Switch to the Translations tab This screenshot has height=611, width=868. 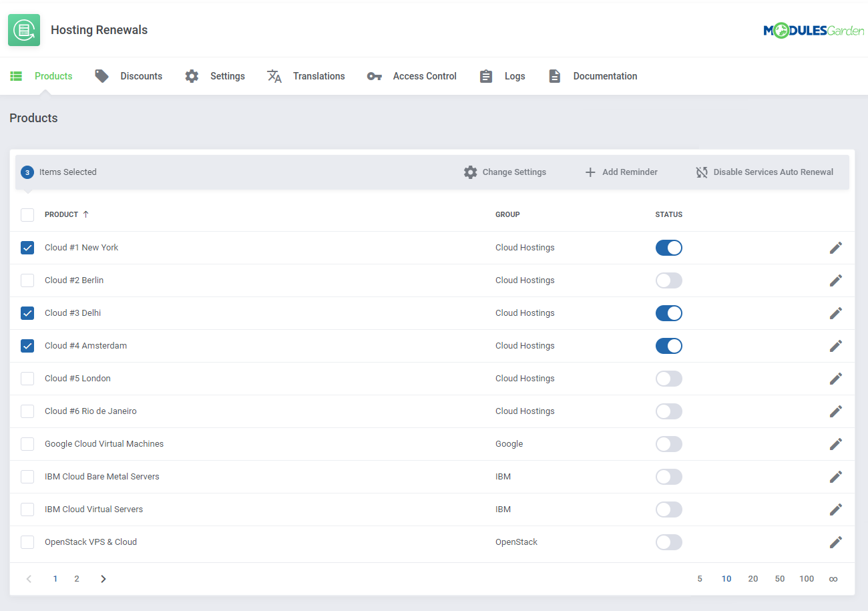tap(306, 76)
